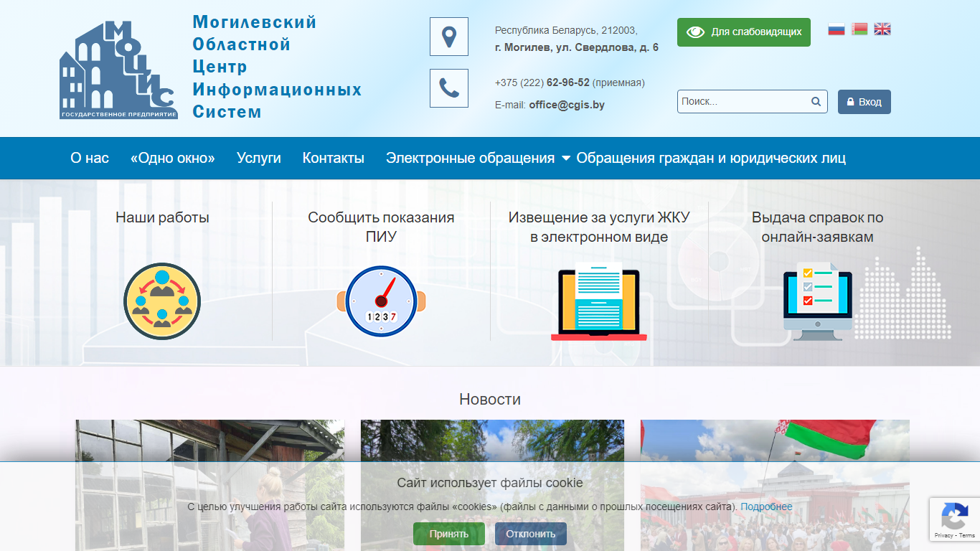Open the «Одно окно» menu item
Image resolution: width=980 pixels, height=551 pixels.
tap(173, 158)
